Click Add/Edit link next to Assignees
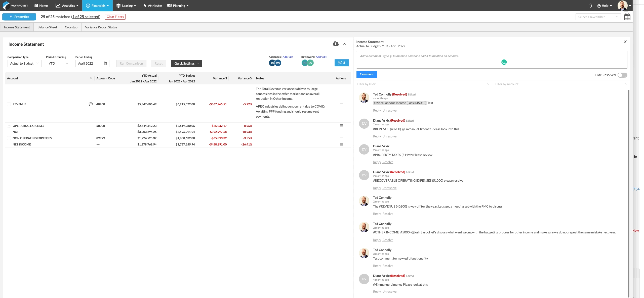The image size is (644, 298). point(288,57)
